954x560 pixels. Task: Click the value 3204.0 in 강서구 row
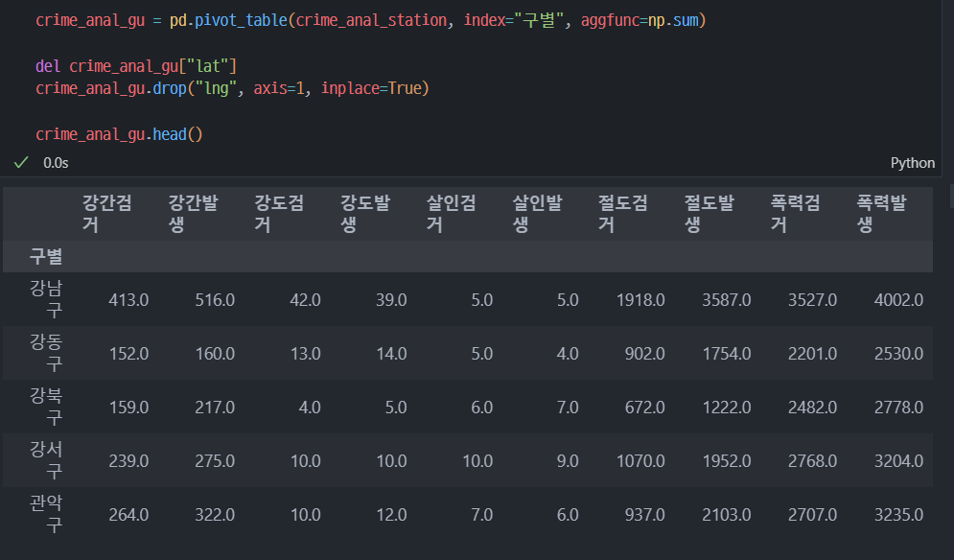(898, 461)
